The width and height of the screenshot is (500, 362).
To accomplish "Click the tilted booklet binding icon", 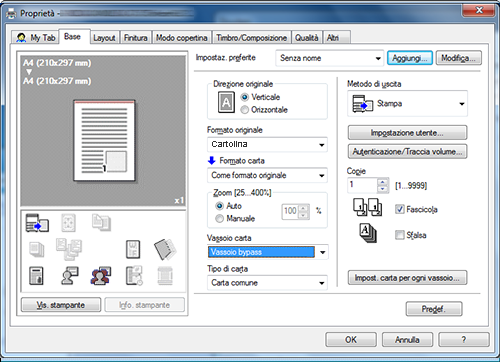I will pyautogui.click(x=165, y=249).
